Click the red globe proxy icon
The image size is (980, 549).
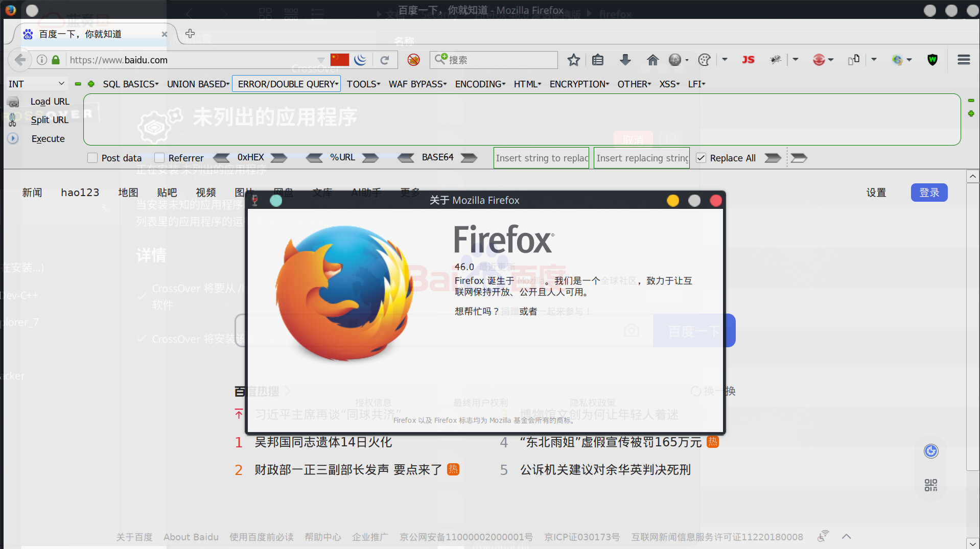click(819, 60)
